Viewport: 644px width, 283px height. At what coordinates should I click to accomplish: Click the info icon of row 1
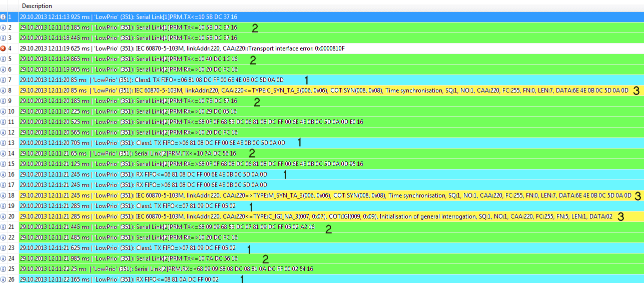coord(4,17)
